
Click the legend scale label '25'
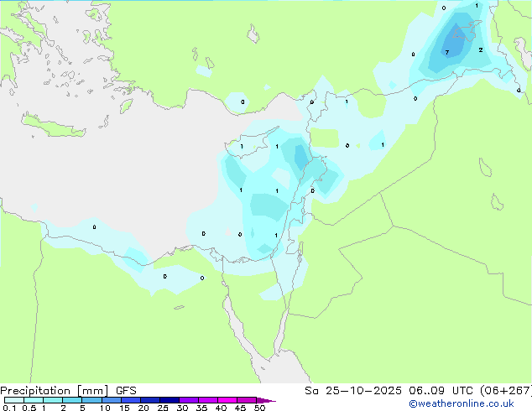click(x=163, y=408)
